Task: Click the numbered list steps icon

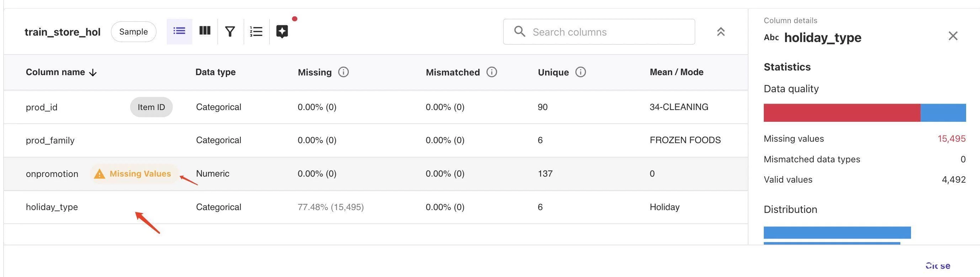Action: coord(256,31)
